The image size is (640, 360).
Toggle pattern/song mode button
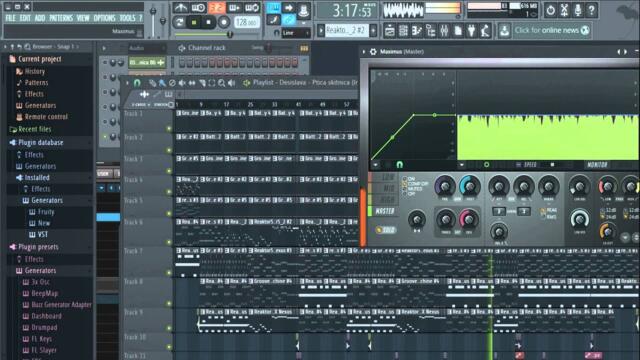[179, 22]
